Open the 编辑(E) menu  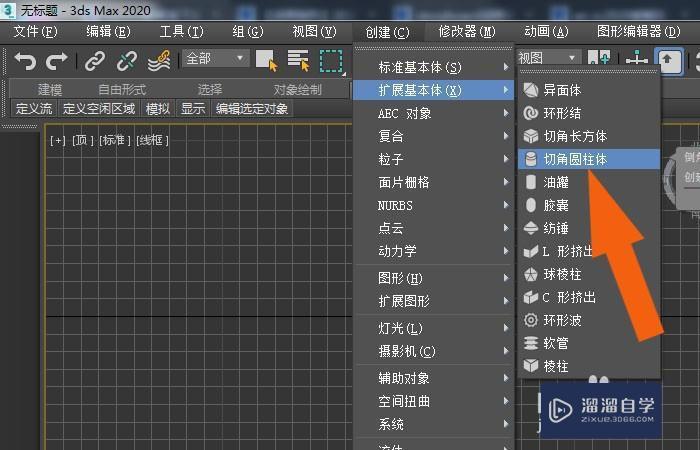point(108,32)
